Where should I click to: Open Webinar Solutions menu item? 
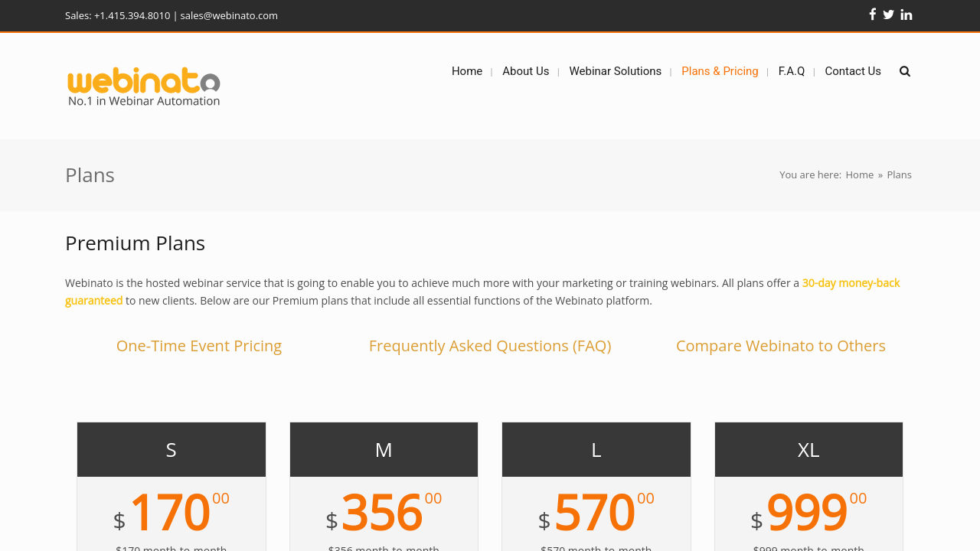coord(615,71)
